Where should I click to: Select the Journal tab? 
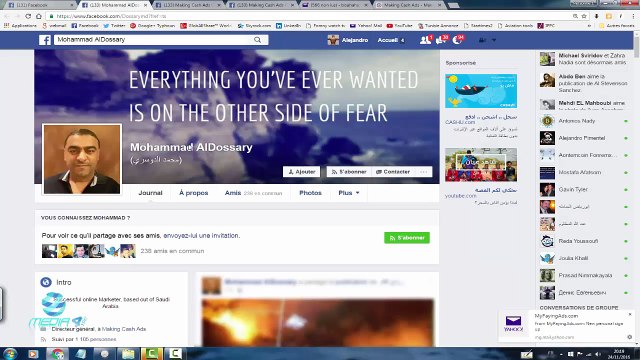(x=150, y=193)
